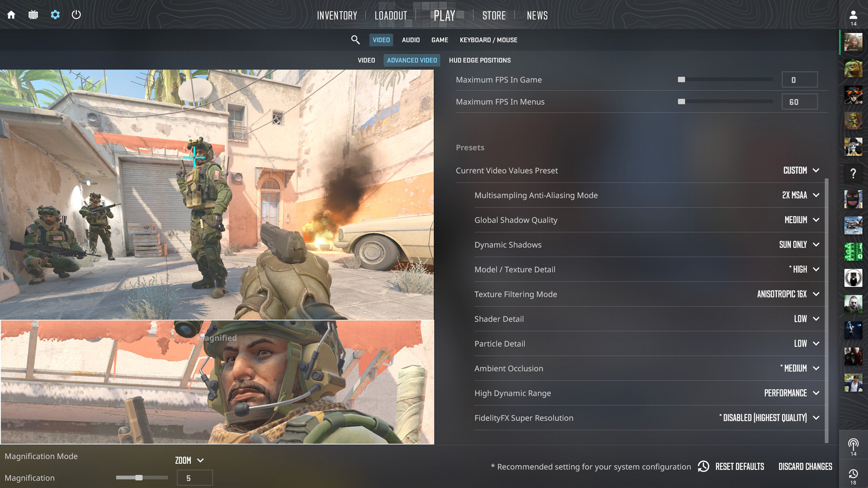Click Discard Changes button
This screenshot has height=488, width=868.
[805, 466]
